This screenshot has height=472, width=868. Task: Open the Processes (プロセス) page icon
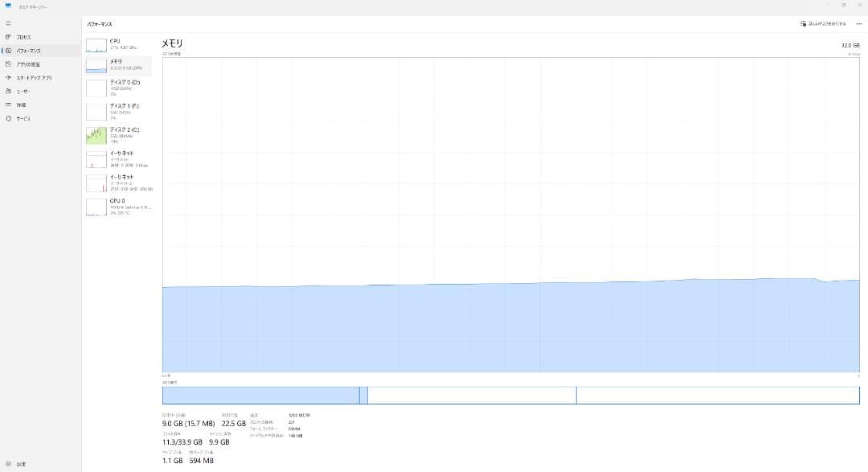point(8,37)
